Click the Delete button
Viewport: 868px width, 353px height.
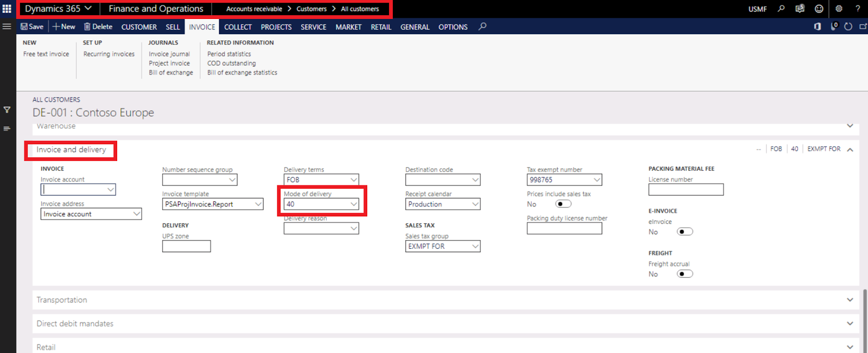pos(98,27)
